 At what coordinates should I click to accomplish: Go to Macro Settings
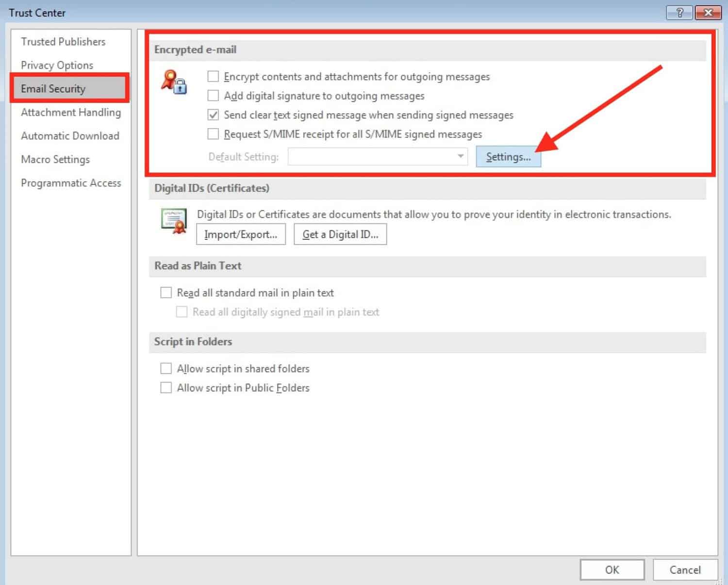[55, 159]
